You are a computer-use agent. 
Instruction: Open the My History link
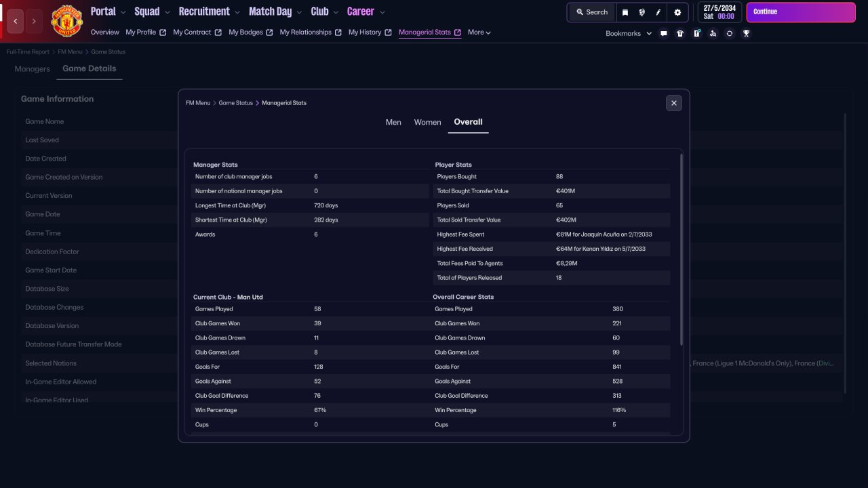pos(365,33)
